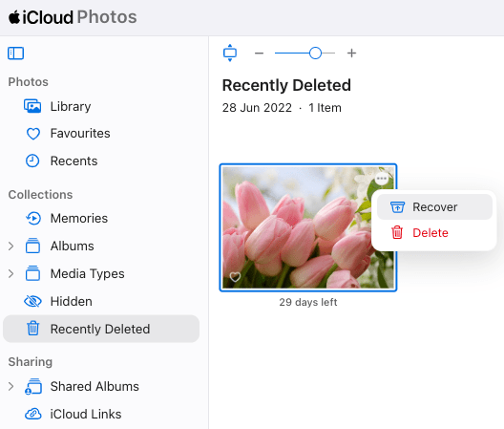Viewport: 504px width, 429px height.
Task: Click the Memories icon
Action: (x=33, y=218)
